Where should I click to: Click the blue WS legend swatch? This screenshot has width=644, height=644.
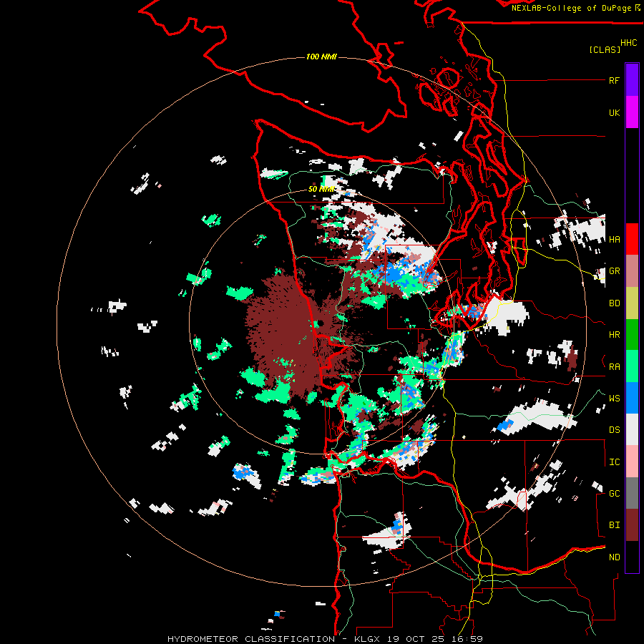(632, 398)
